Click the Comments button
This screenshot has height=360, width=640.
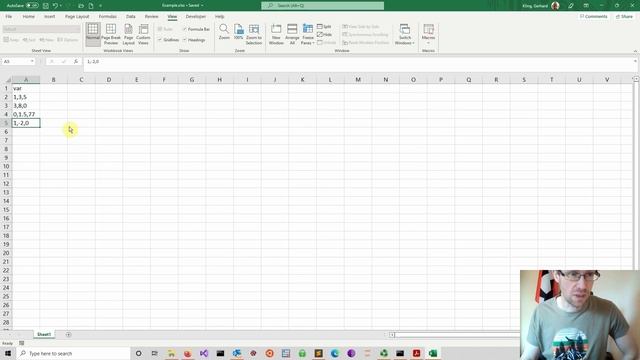tap(594, 17)
